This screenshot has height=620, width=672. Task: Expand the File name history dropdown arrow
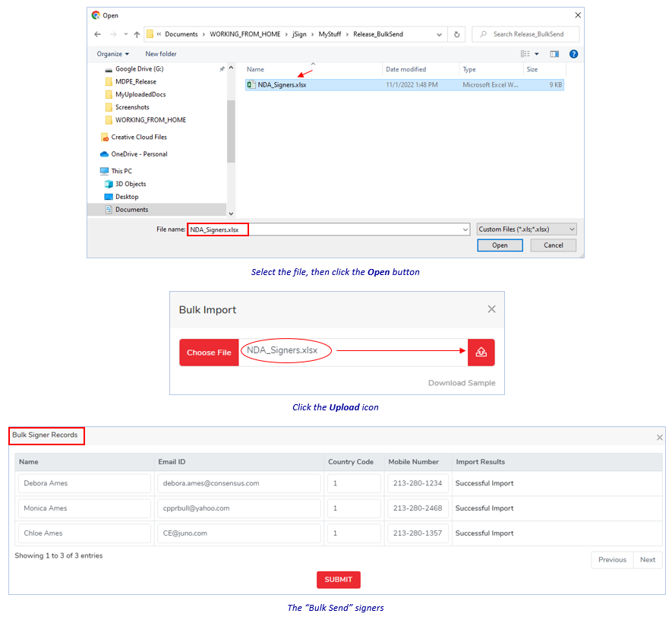click(x=465, y=229)
